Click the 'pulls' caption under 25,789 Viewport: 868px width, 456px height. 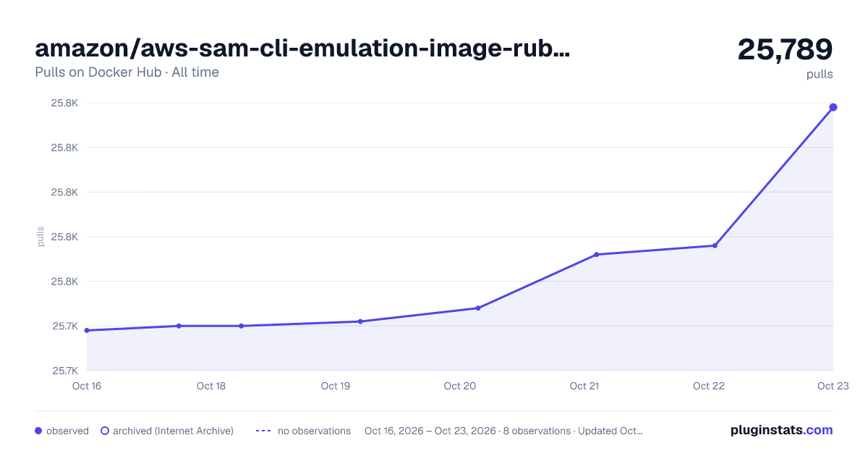pyautogui.click(x=820, y=75)
